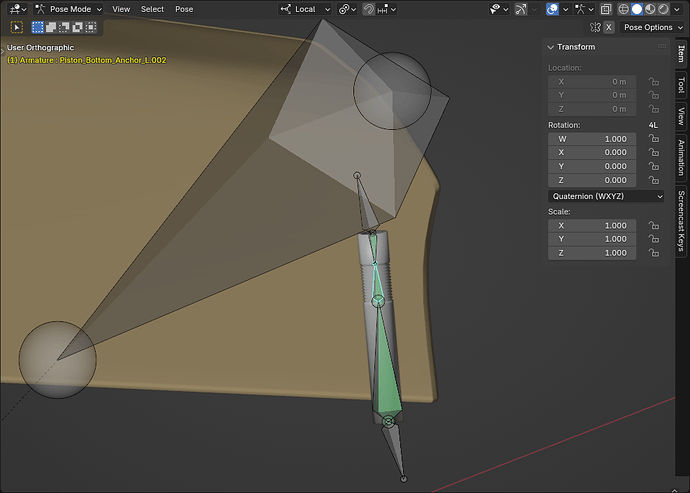Screen dimensions: 690x493
Task: Toggle viewport overlays button
Action: coord(552,9)
